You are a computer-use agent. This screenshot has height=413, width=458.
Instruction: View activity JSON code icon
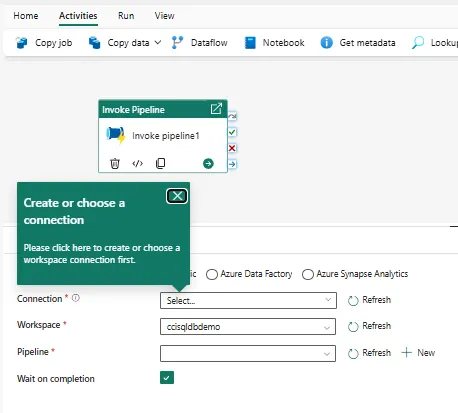point(137,164)
